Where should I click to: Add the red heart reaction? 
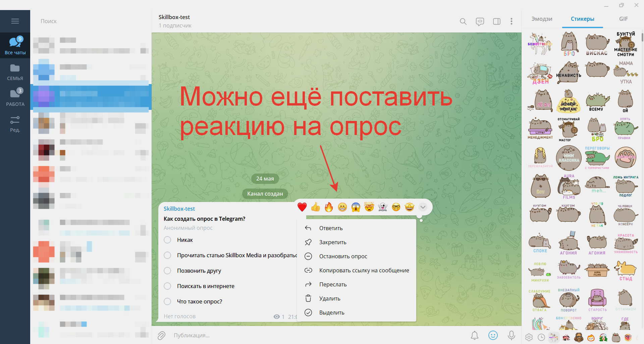(x=302, y=207)
